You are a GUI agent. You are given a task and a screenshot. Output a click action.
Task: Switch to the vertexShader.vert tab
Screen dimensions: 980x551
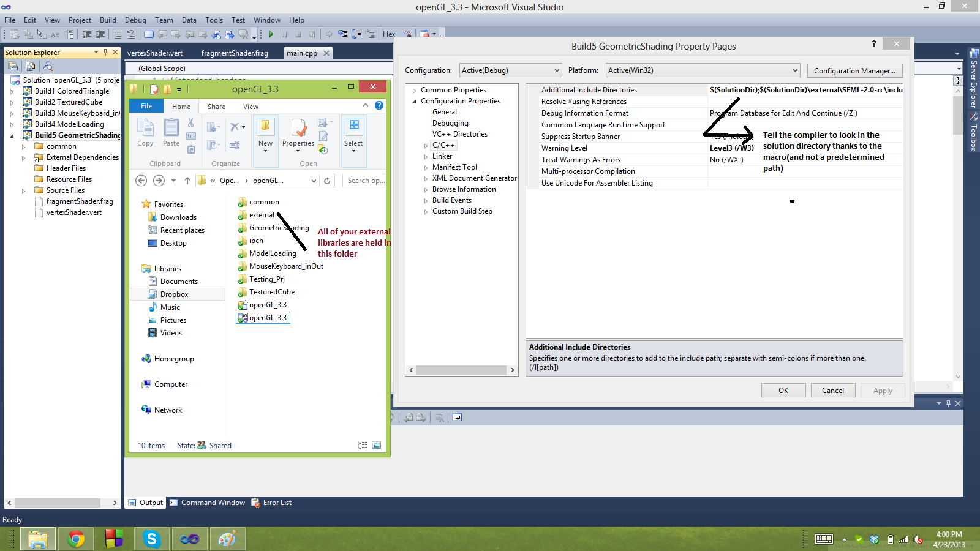point(155,53)
